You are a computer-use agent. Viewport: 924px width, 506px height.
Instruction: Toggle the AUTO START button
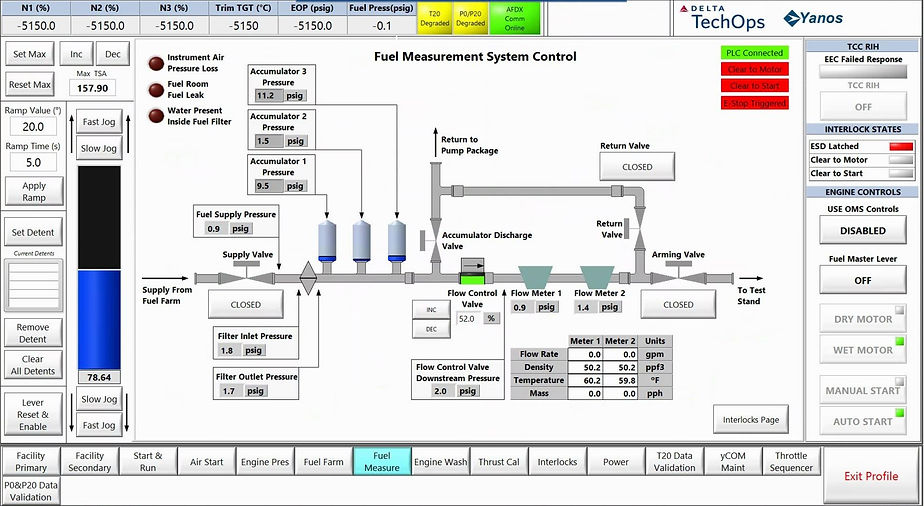(x=863, y=421)
